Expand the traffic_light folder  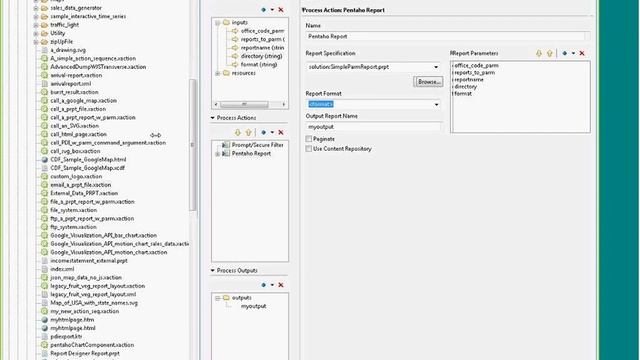36,25
